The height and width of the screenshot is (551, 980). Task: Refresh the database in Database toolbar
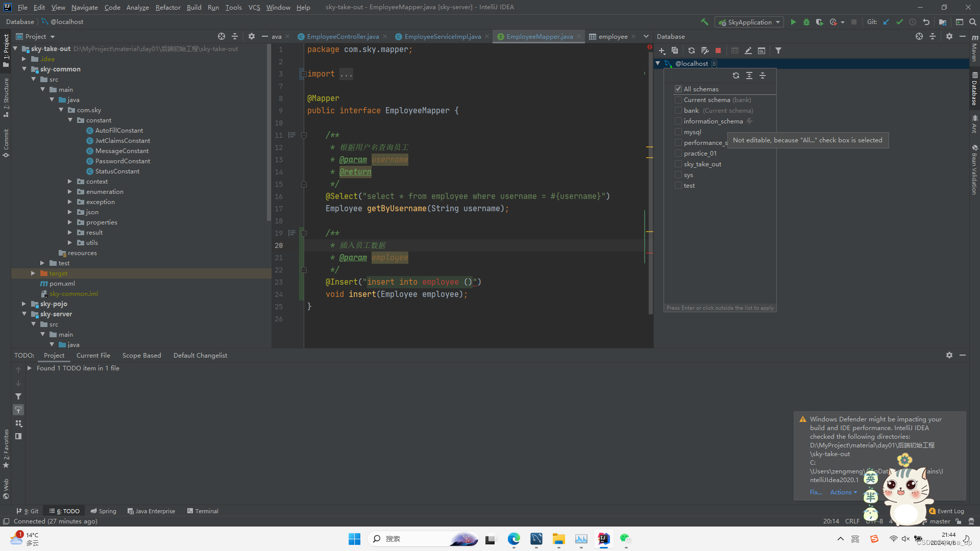[x=692, y=51]
